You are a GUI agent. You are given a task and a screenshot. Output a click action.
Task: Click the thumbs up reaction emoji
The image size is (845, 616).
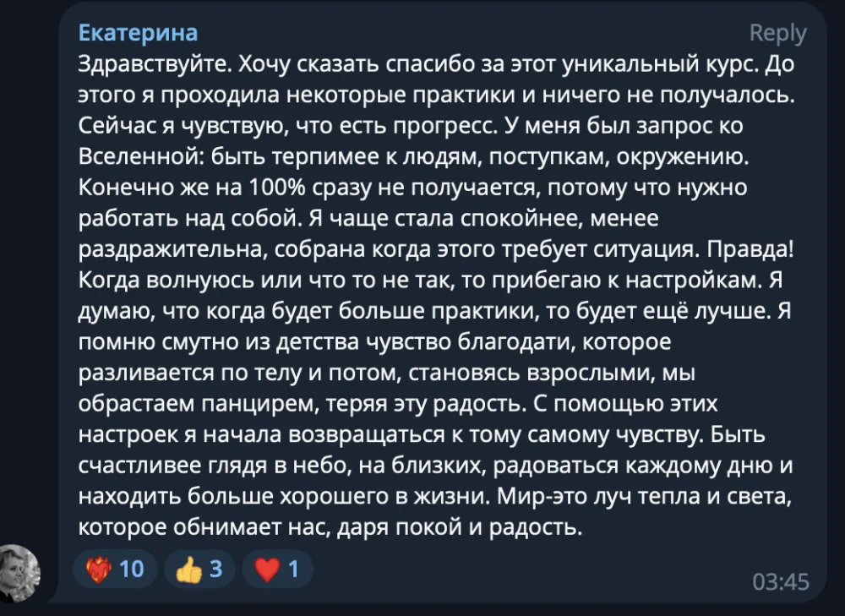coord(187,570)
